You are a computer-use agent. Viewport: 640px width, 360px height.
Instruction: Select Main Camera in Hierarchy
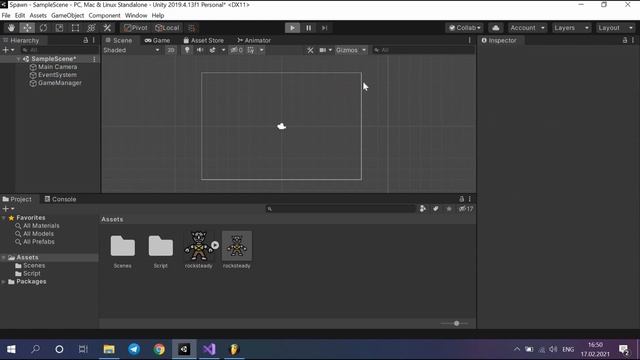57,67
